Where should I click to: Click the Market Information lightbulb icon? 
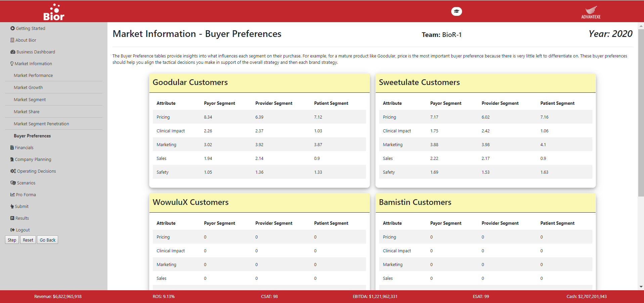click(x=12, y=63)
